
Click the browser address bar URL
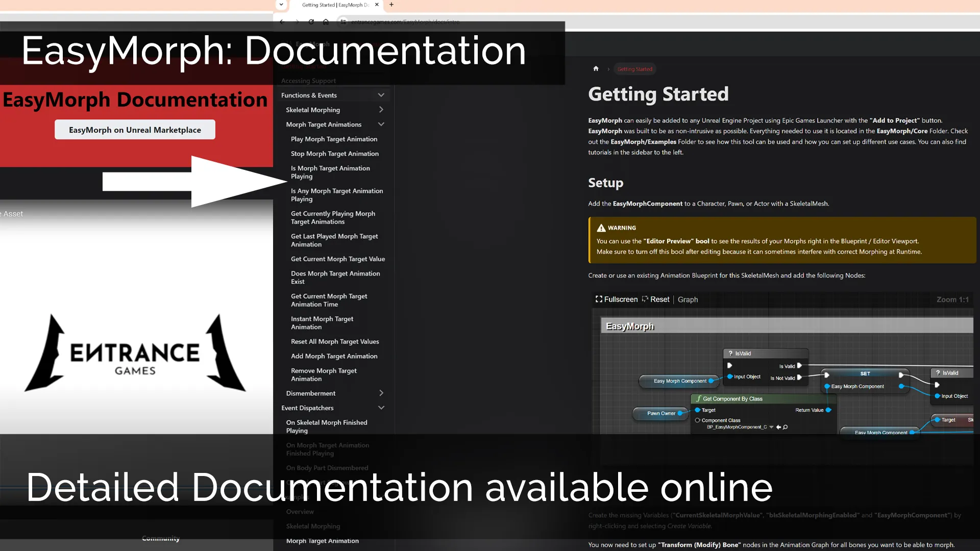(405, 22)
